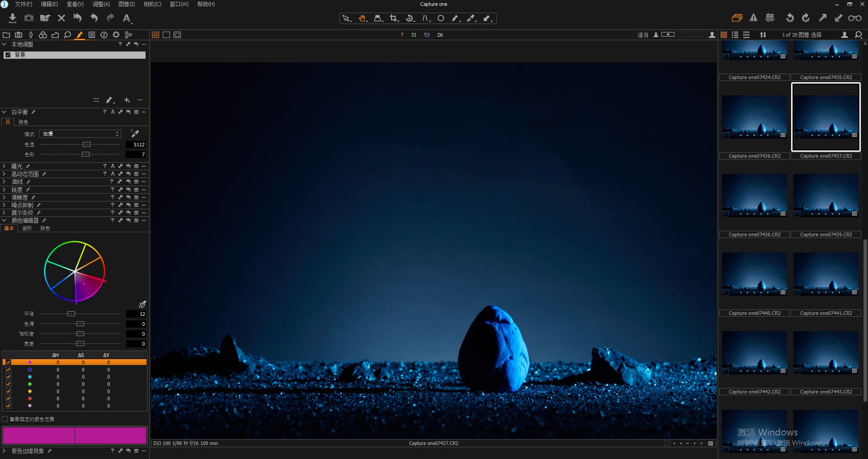Click the Undo arrow icon
Image resolution: width=868 pixels, height=459 pixels.
94,18
